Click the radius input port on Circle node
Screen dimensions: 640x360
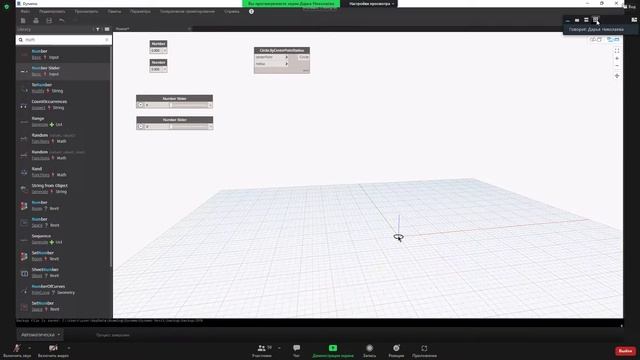(271, 64)
